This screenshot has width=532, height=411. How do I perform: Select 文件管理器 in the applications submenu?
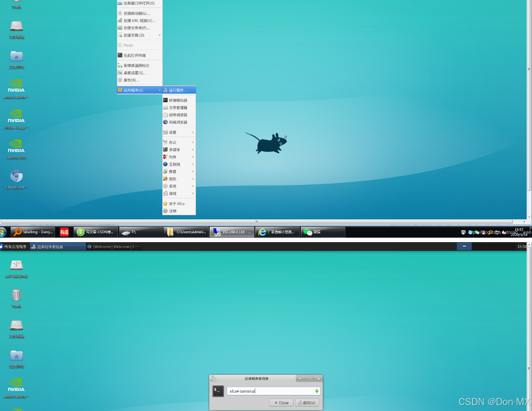[x=179, y=108]
